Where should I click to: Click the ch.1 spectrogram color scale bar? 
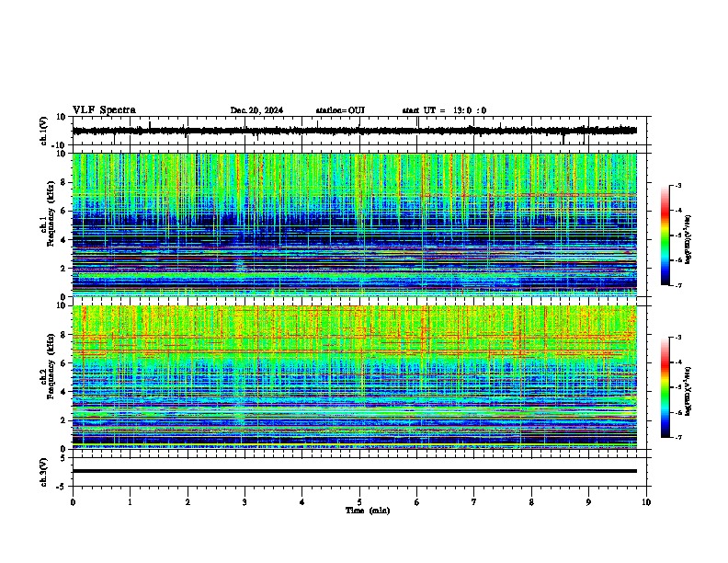click(665, 236)
